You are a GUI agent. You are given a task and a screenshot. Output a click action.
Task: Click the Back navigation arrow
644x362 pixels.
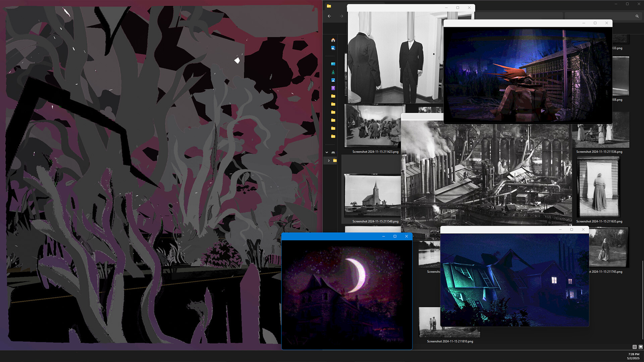[x=329, y=16]
